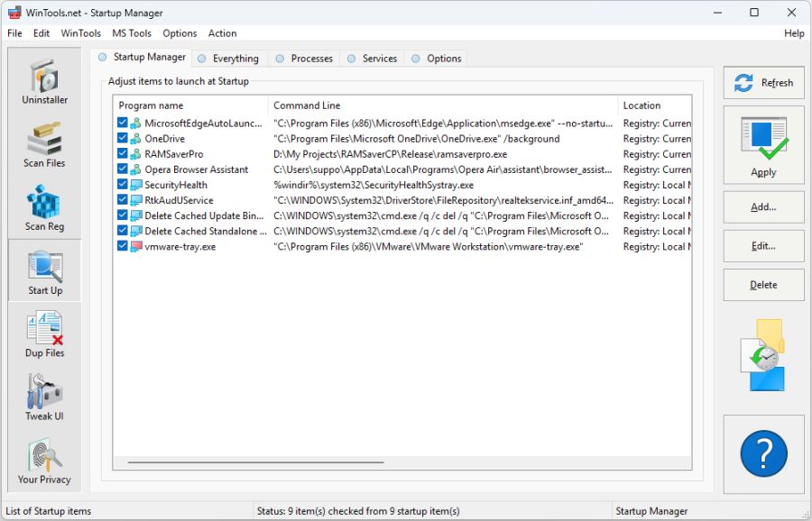Click the Refresh arrows icon
Image resolution: width=812 pixels, height=521 pixels.
[743, 83]
